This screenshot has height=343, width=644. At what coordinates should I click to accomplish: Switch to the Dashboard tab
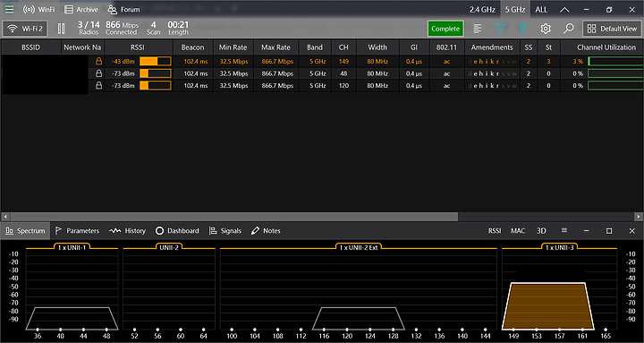click(x=177, y=231)
